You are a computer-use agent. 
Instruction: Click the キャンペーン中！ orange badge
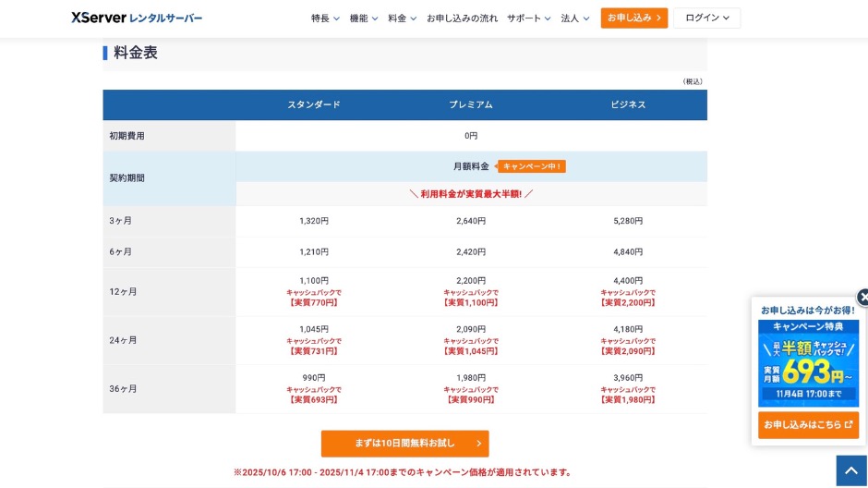pos(532,166)
